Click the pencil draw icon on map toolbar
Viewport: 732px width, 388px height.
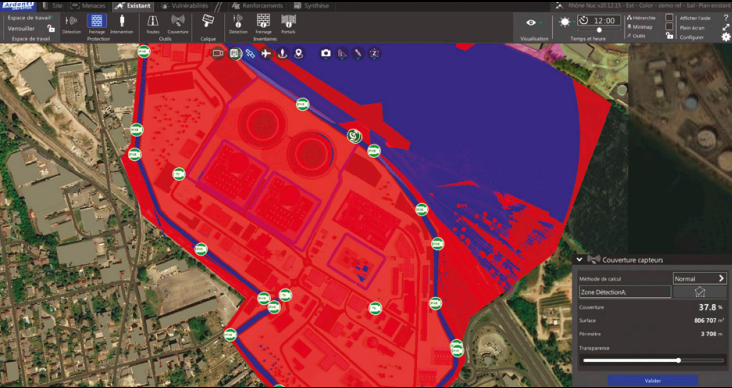358,54
